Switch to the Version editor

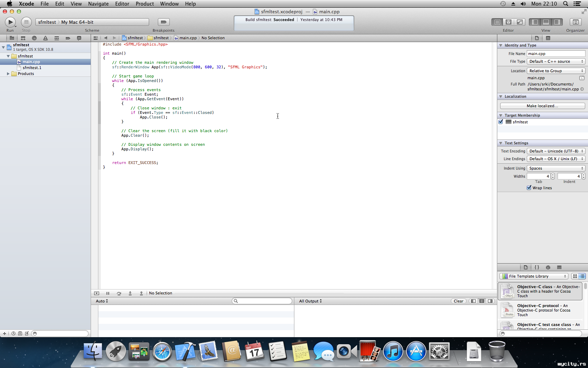(x=520, y=22)
